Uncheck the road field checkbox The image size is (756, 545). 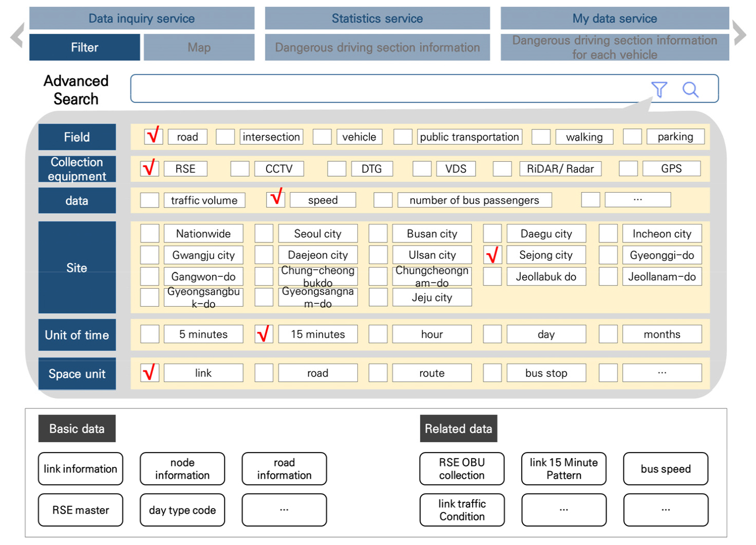coord(154,137)
